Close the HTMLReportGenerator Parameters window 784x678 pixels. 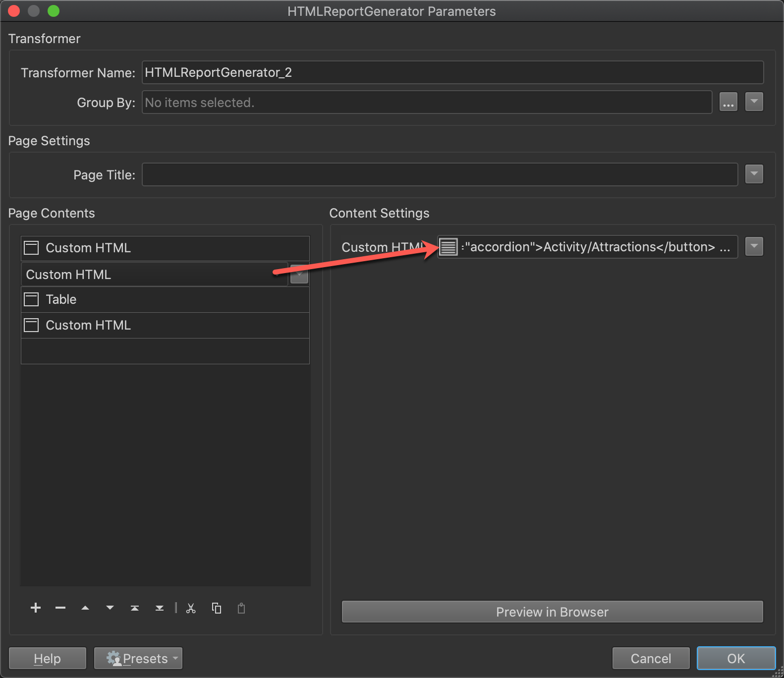[x=14, y=11]
